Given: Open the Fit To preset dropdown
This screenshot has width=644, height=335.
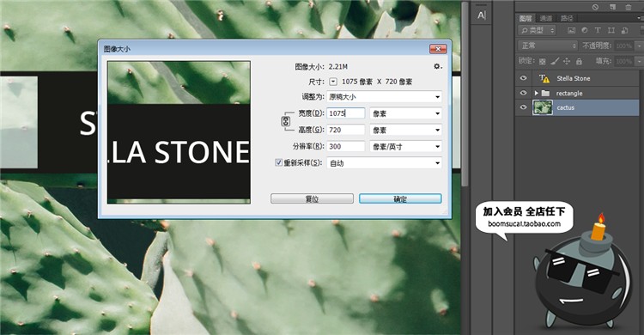Looking at the screenshot, I should [x=385, y=97].
